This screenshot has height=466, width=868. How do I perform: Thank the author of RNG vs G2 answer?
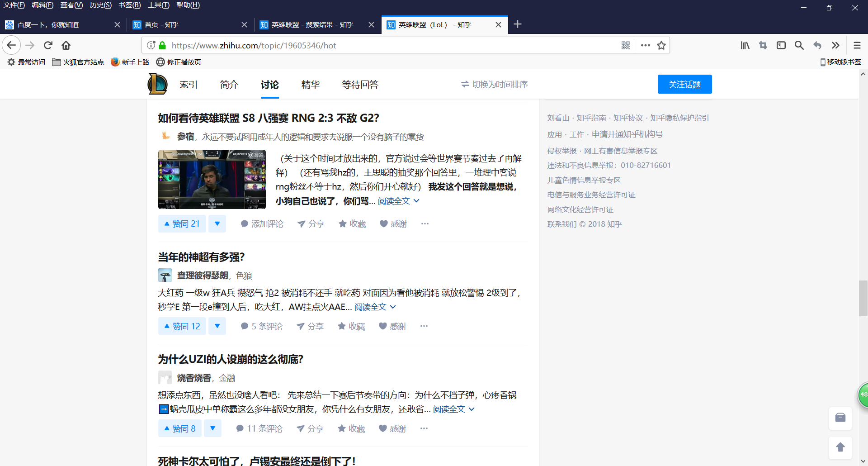(393, 223)
